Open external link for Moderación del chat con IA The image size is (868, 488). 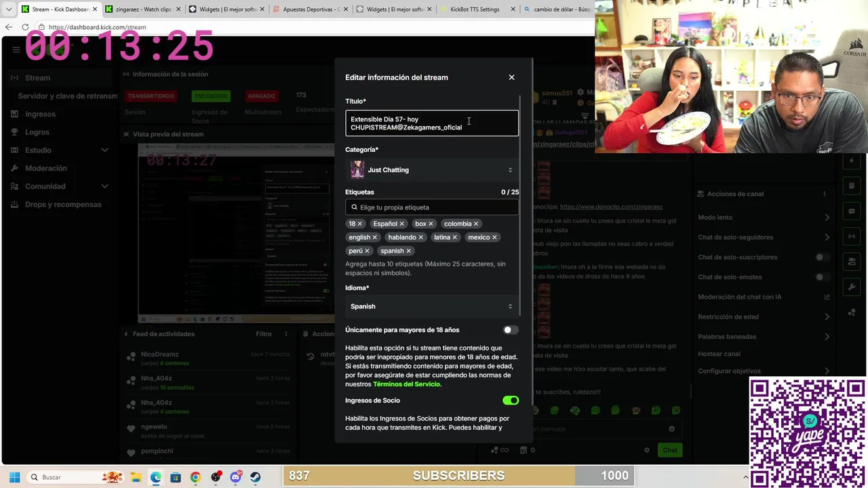click(827, 297)
